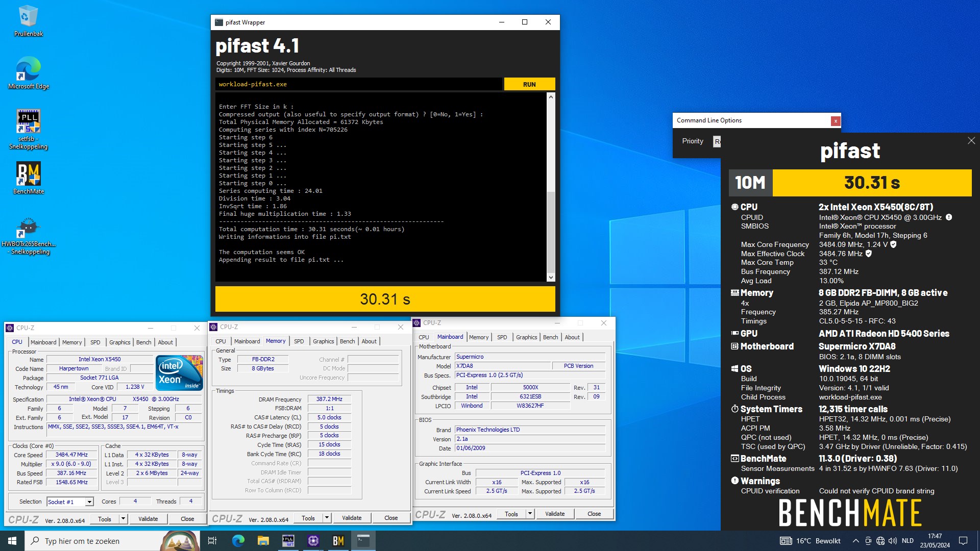980x551 pixels.
Task: Click the BENCHMATE logo in result panel
Action: tap(850, 513)
